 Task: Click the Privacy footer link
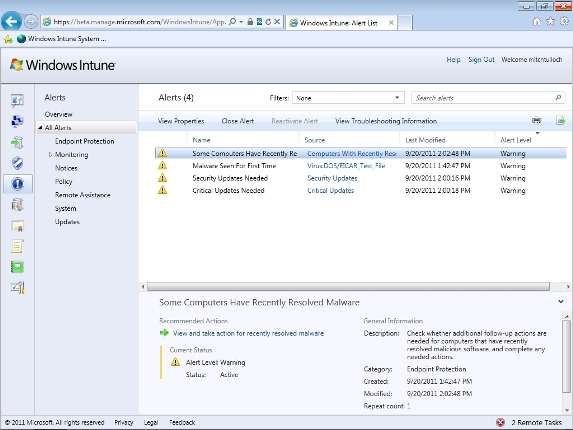(x=124, y=423)
